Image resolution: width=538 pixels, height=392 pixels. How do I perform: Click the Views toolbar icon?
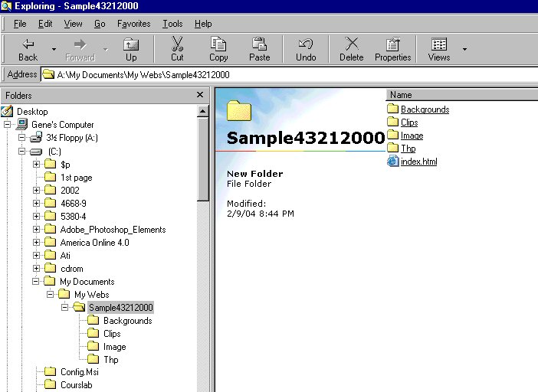click(439, 44)
